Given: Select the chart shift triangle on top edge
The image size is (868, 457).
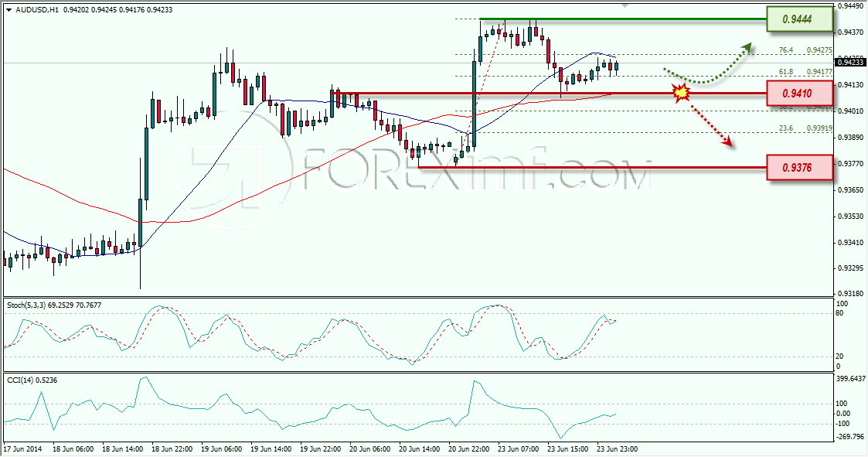Looking at the screenshot, I should (625, 5).
